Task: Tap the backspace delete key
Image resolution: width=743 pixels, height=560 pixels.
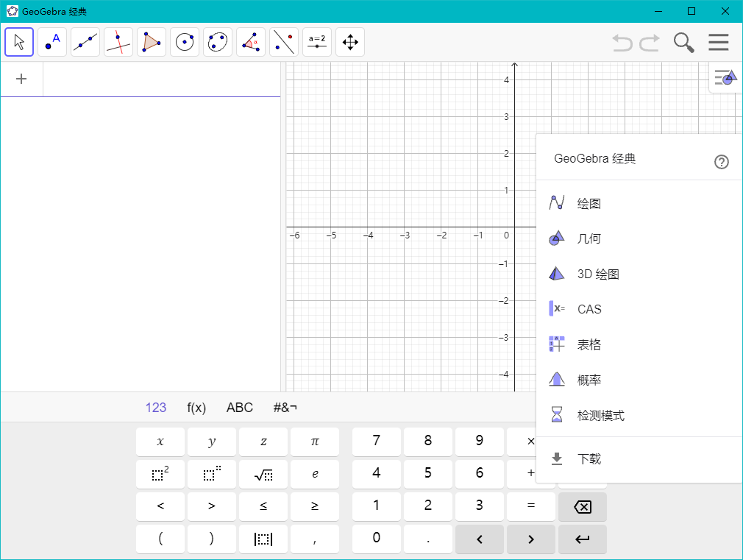Action: 583,506
